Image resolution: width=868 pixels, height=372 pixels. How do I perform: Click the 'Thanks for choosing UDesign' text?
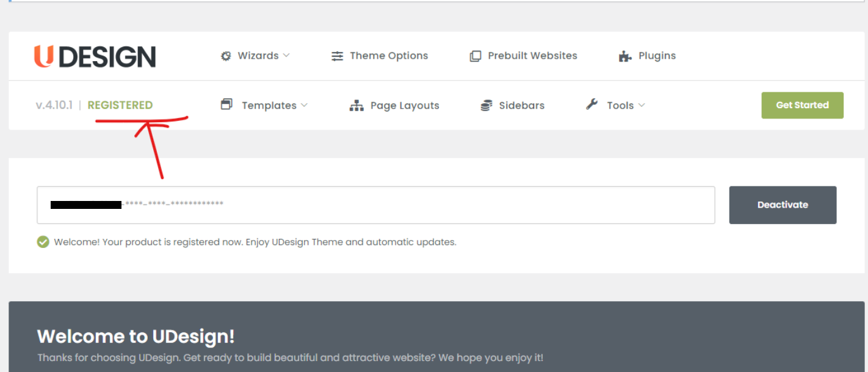[290, 357]
